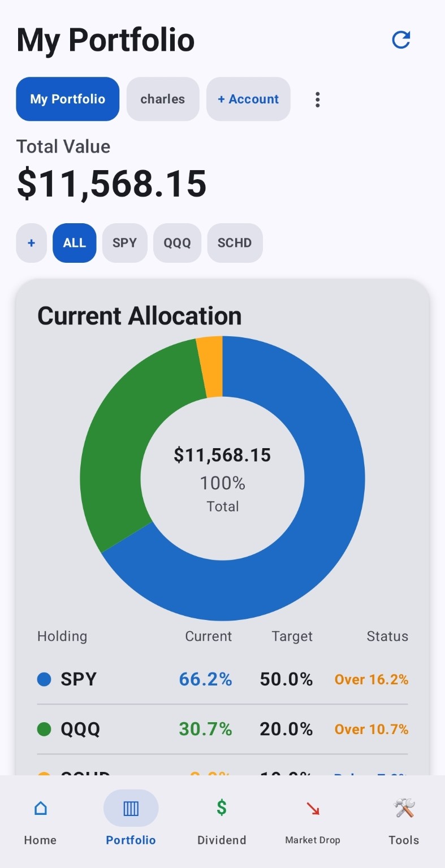This screenshot has height=868, width=445.
Task: Select the ALL filter chip
Action: point(75,243)
